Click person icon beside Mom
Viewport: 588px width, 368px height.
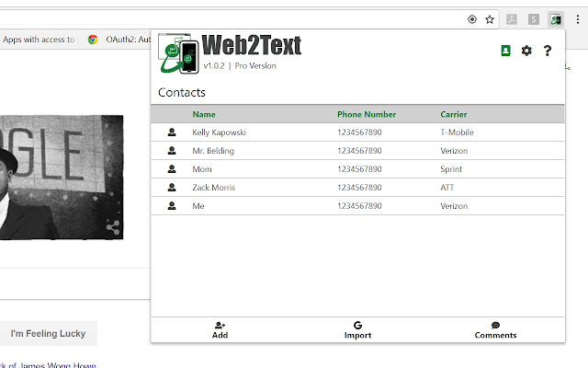(172, 169)
